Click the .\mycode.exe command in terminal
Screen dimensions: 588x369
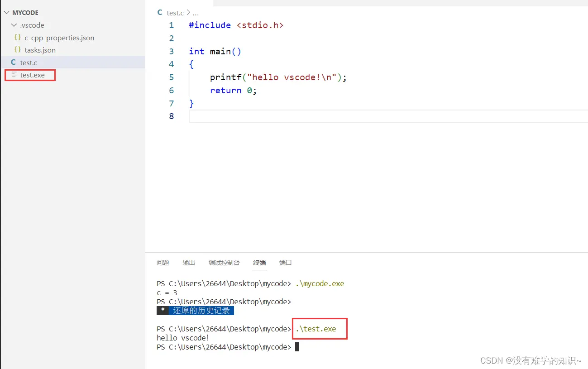tap(320, 284)
